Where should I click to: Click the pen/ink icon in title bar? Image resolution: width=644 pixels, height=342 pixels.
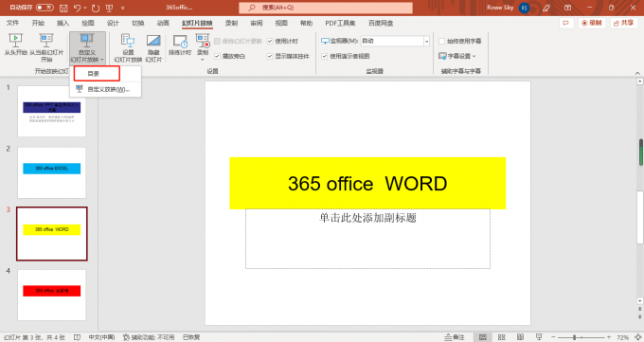click(x=546, y=8)
